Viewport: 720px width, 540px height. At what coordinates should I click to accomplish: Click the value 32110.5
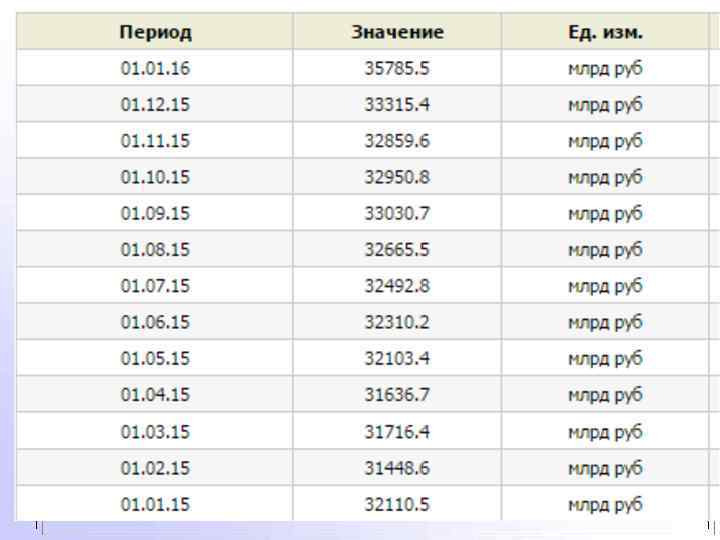397,504
